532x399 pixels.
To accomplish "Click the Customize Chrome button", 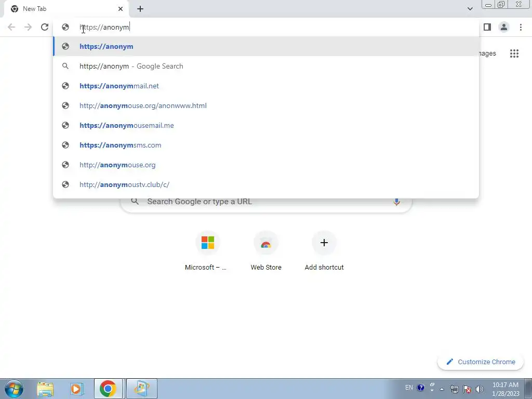I will 481,362.
